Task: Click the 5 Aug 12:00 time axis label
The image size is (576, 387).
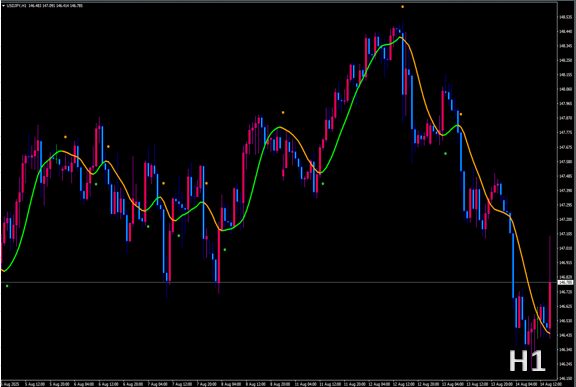Action: click(x=35, y=384)
